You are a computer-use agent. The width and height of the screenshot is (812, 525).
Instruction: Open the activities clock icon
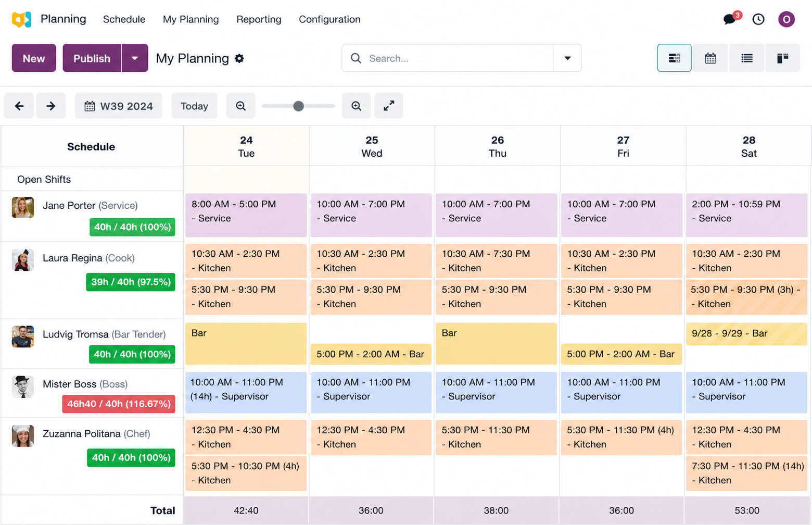coord(758,20)
